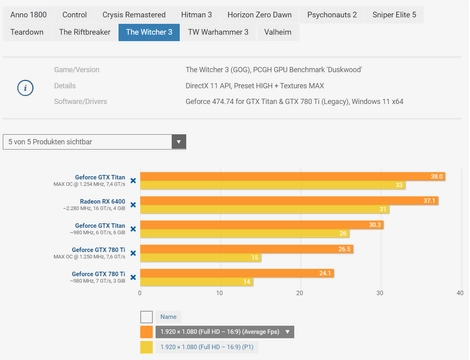
Task: Open The Riftbreaker tab
Action: [85, 32]
